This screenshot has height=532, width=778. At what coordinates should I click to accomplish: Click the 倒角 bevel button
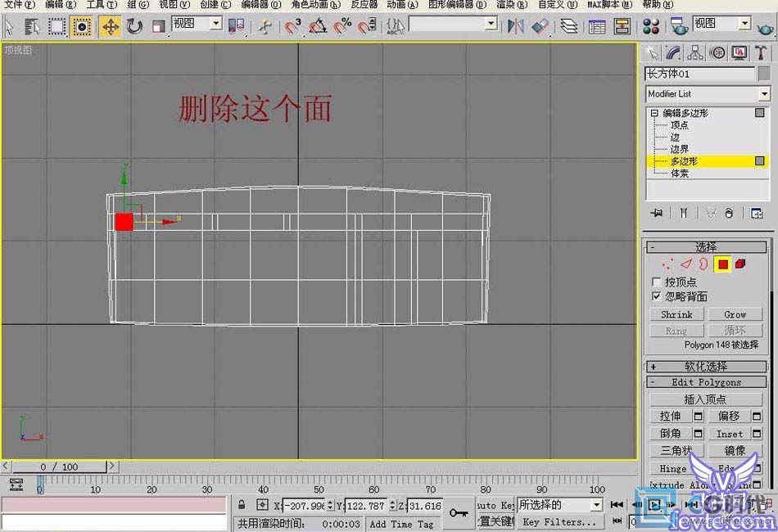tap(671, 433)
